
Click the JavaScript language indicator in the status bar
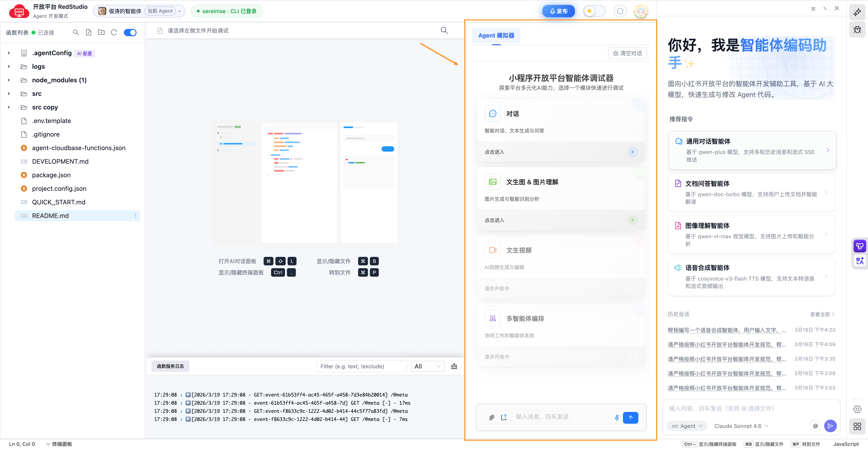click(x=846, y=444)
